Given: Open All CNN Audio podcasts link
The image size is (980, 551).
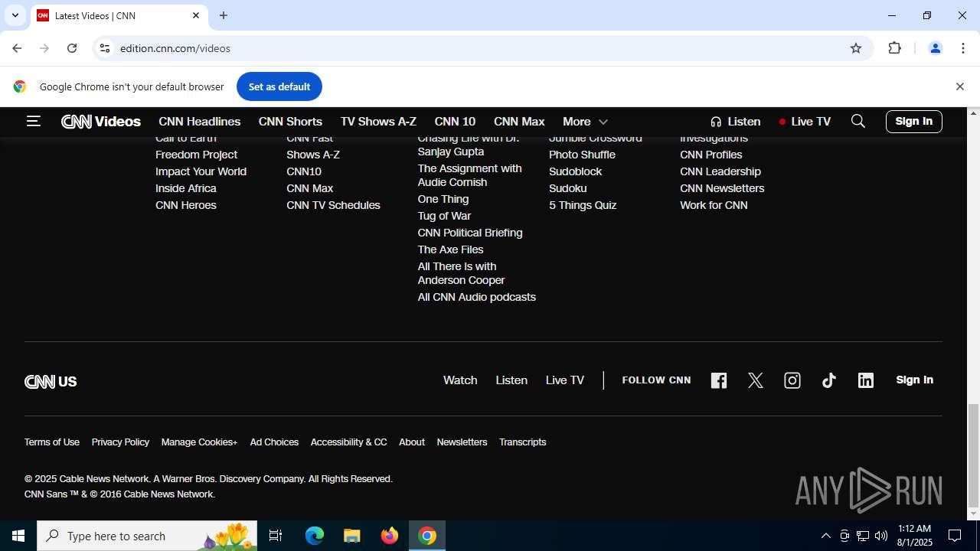Looking at the screenshot, I should [476, 297].
